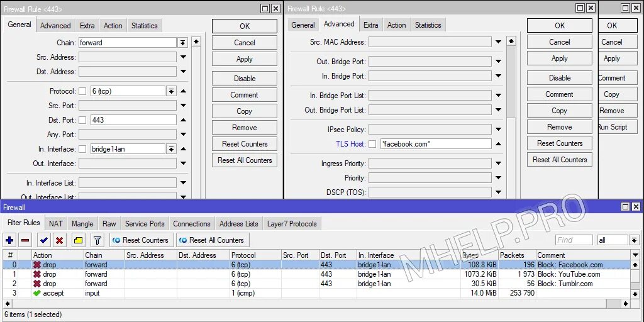This screenshot has height=322, width=644.
Task: Toggle Dst. Port invert checkbox
Action: click(x=82, y=120)
